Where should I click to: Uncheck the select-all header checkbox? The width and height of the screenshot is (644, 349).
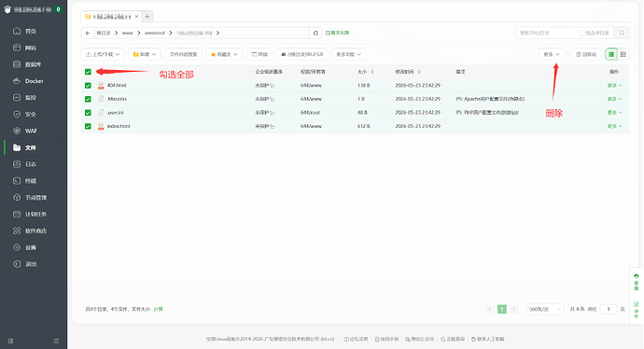point(88,72)
